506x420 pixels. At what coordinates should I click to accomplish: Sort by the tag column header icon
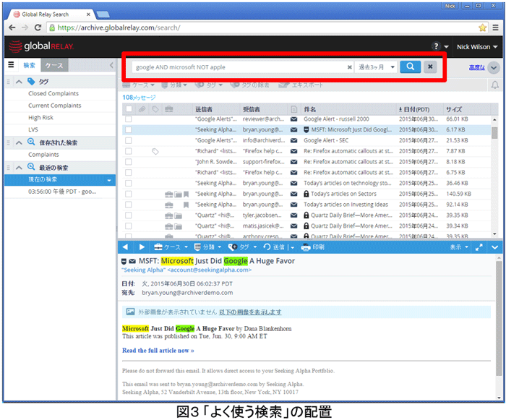click(x=155, y=109)
